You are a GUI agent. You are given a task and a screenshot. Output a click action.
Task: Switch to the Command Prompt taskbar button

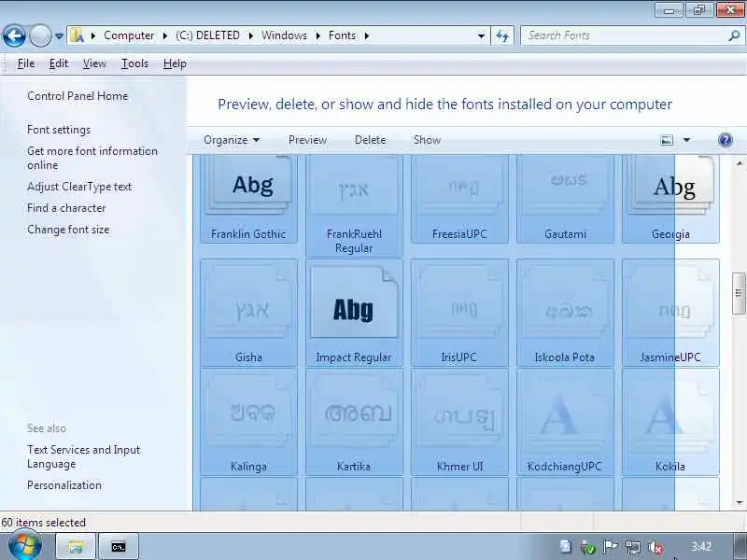pyautogui.click(x=119, y=546)
